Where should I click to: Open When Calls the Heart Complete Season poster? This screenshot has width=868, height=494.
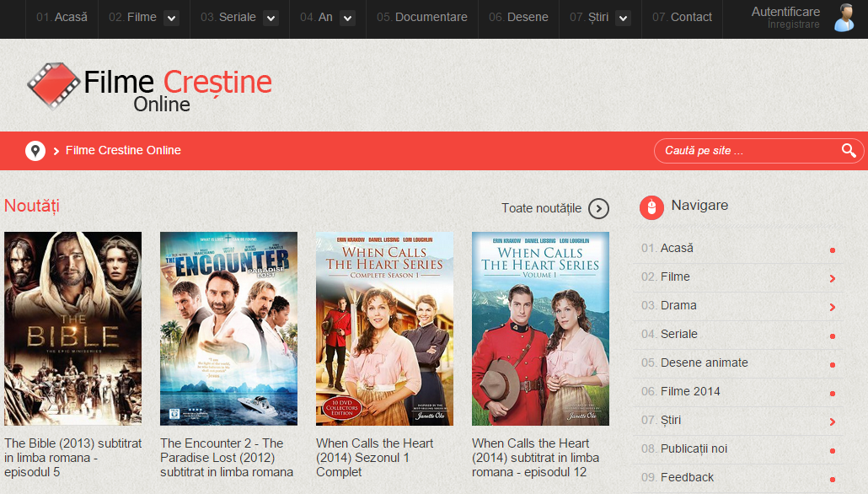point(385,329)
